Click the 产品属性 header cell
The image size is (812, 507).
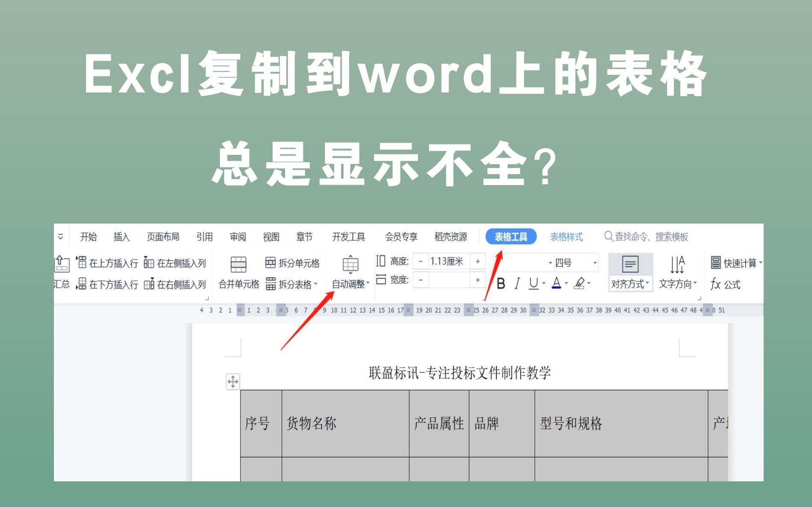point(439,423)
